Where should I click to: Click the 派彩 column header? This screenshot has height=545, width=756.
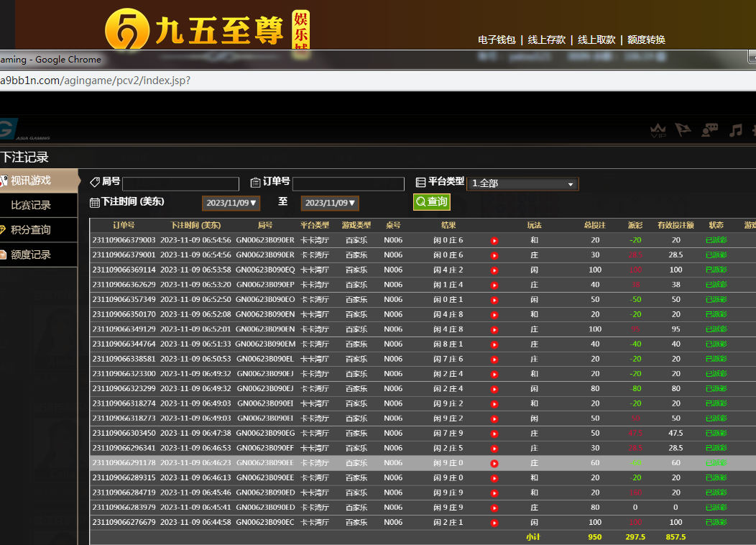pyautogui.click(x=635, y=225)
